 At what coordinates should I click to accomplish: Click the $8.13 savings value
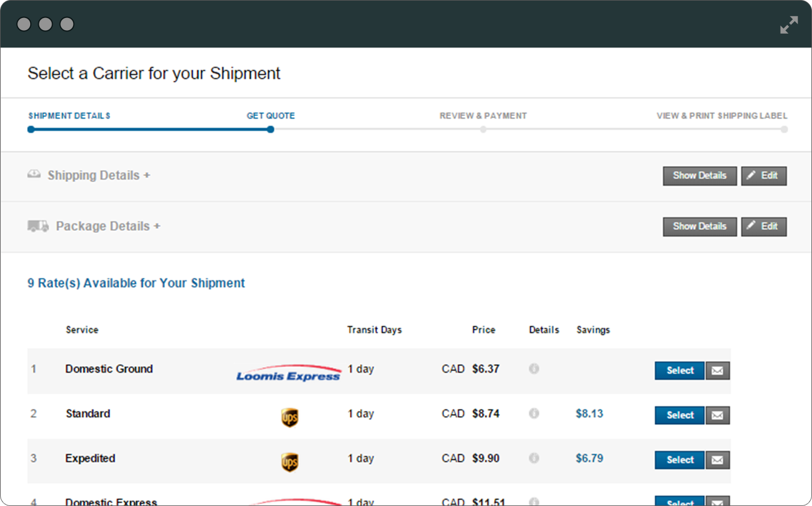[589, 414]
